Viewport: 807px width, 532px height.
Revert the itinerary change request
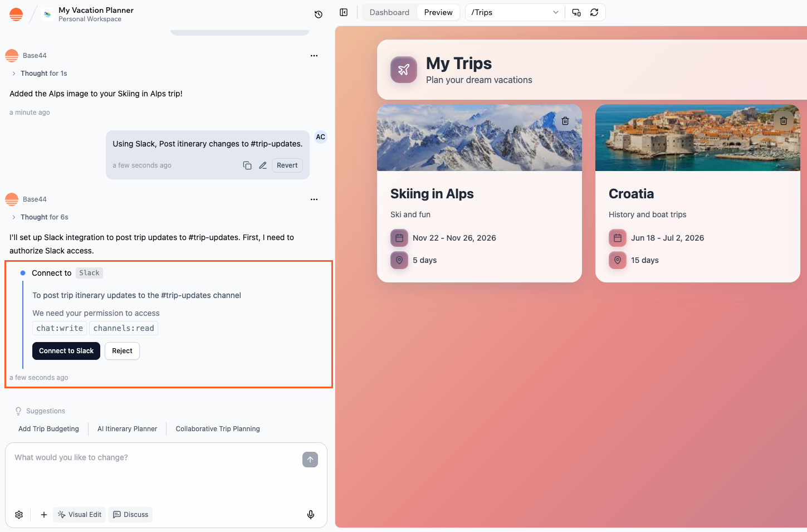[x=287, y=165]
